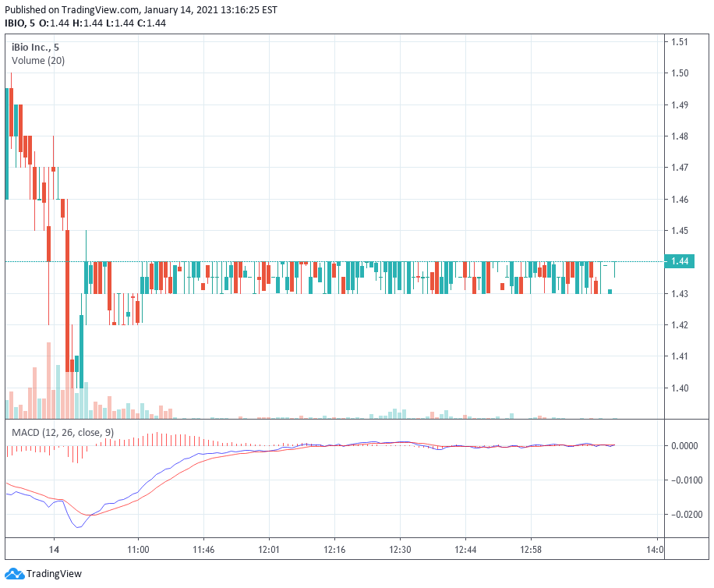Screen dimensions: 714x588
Task: Click the 12:58 time axis label
Action: (x=531, y=549)
